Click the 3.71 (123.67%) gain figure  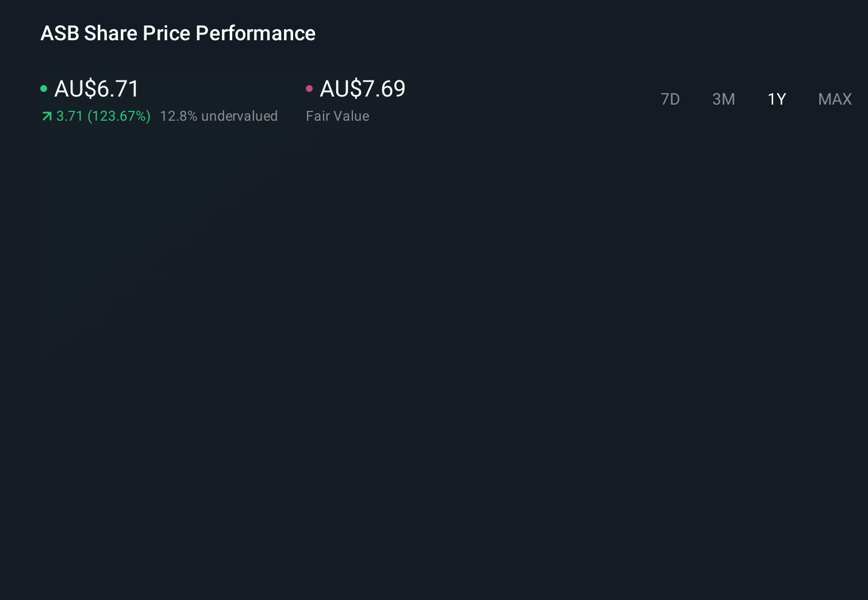pyautogui.click(x=103, y=116)
